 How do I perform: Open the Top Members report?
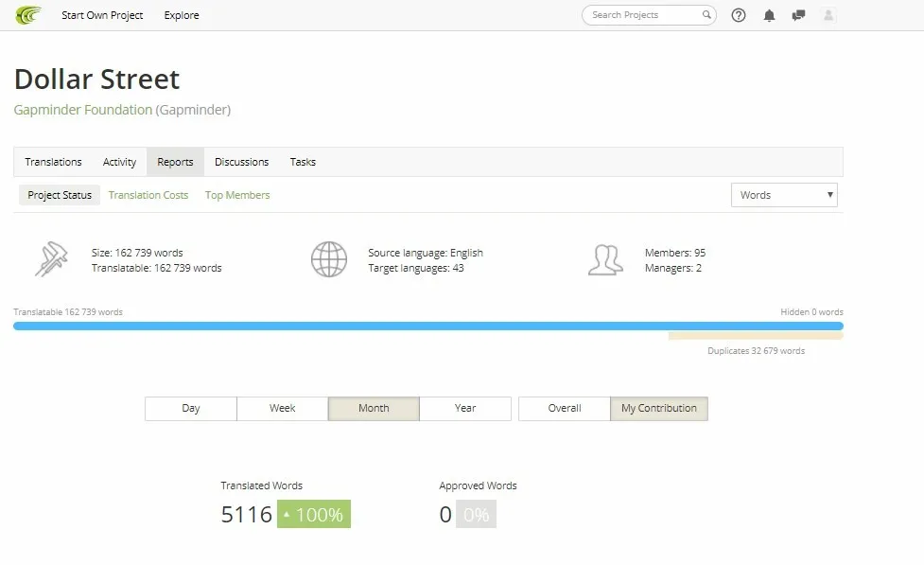point(237,195)
